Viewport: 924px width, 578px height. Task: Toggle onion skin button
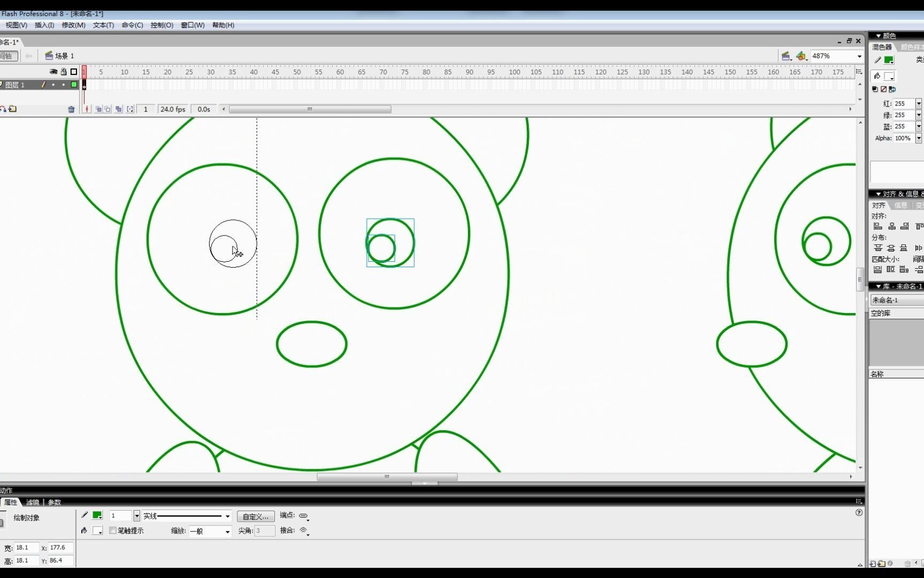tap(98, 109)
